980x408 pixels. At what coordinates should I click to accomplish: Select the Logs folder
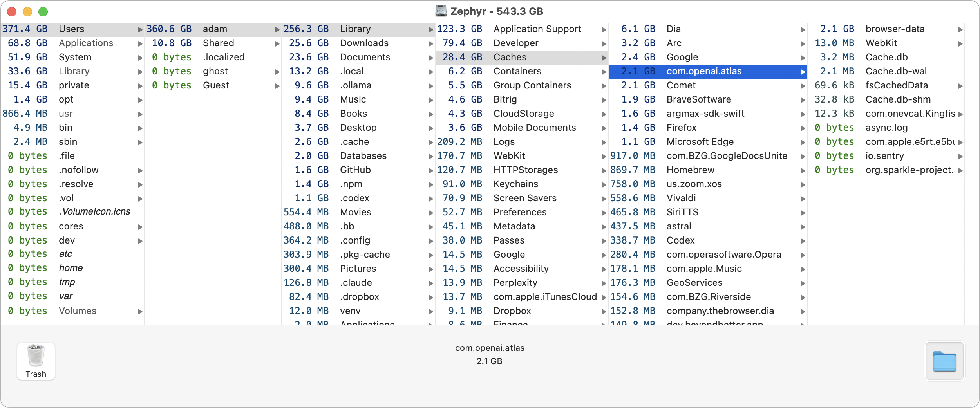(522, 142)
